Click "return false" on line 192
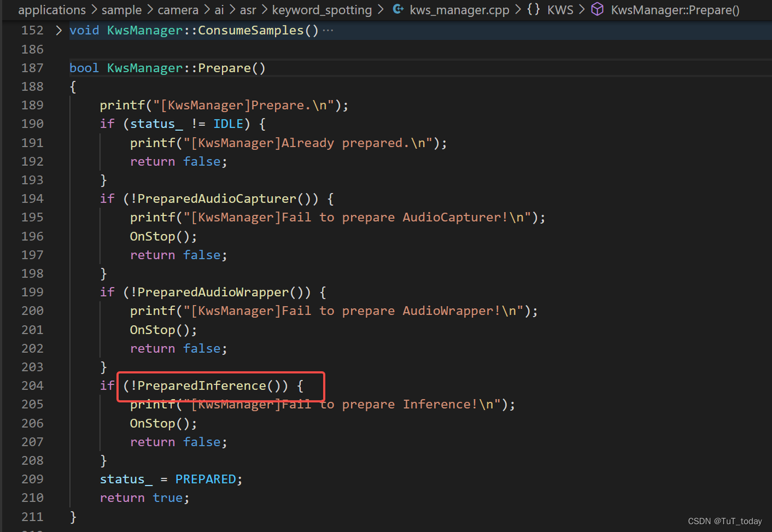The width and height of the screenshot is (772, 532). [179, 161]
